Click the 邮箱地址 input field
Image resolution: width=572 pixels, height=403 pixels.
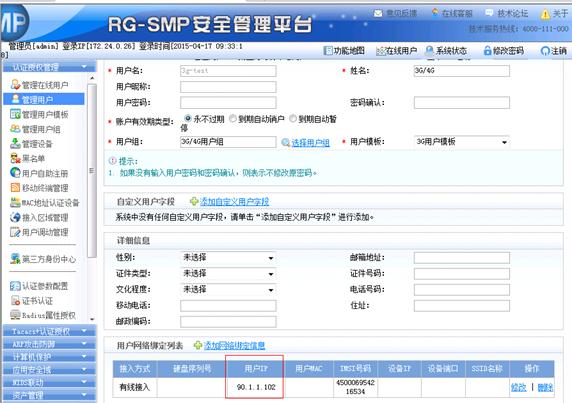(x=461, y=258)
